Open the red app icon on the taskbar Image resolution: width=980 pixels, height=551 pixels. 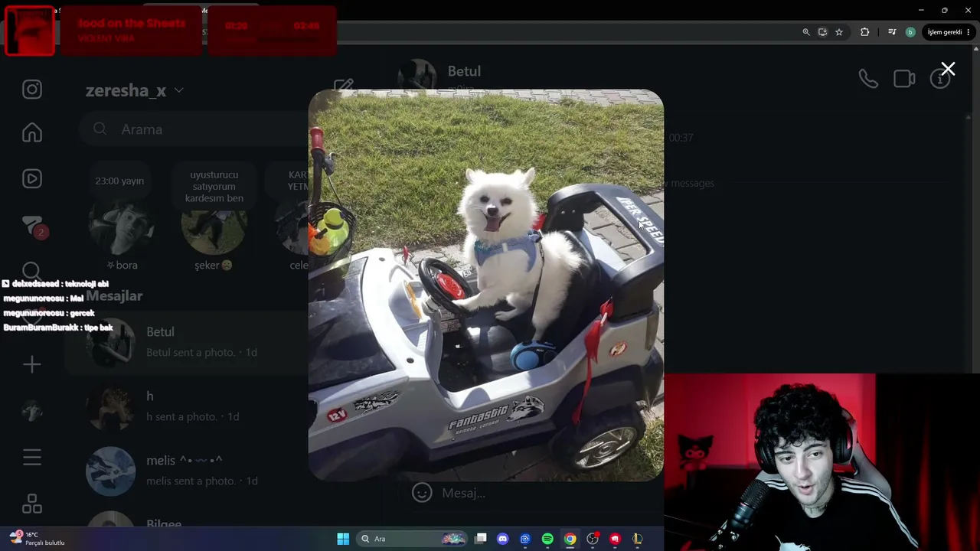(x=615, y=539)
